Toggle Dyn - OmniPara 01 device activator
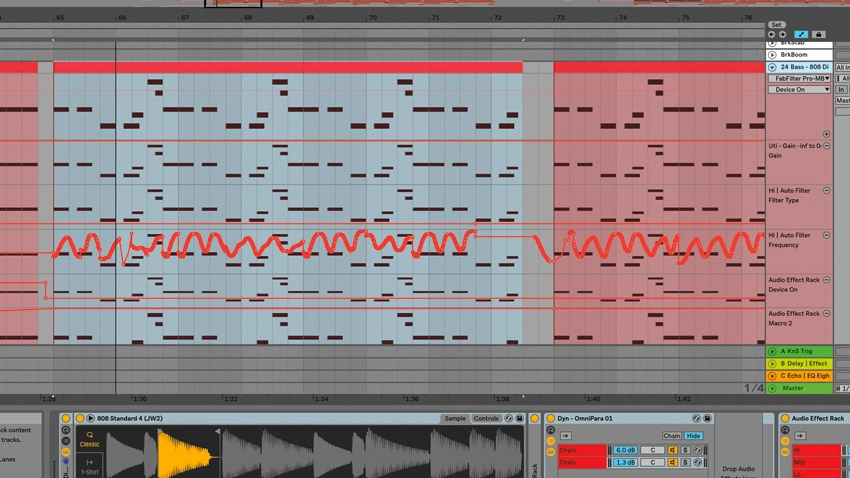The width and height of the screenshot is (850, 478). click(551, 418)
